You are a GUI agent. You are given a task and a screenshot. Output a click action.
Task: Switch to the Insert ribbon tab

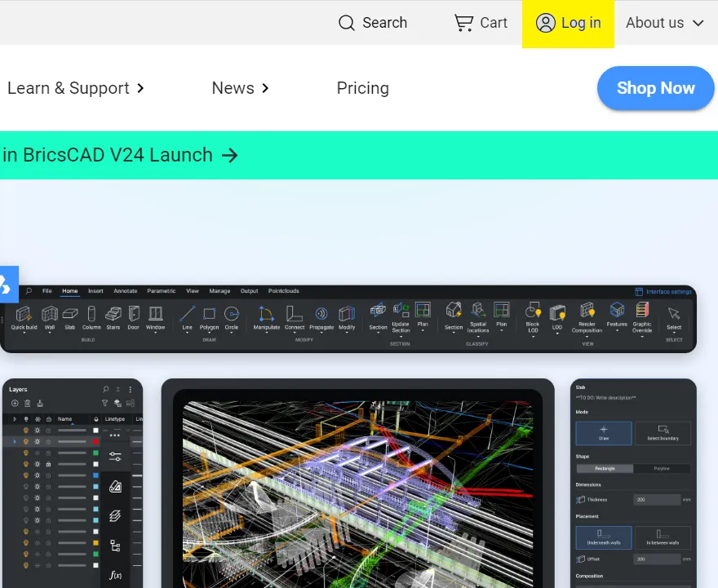[95, 291]
